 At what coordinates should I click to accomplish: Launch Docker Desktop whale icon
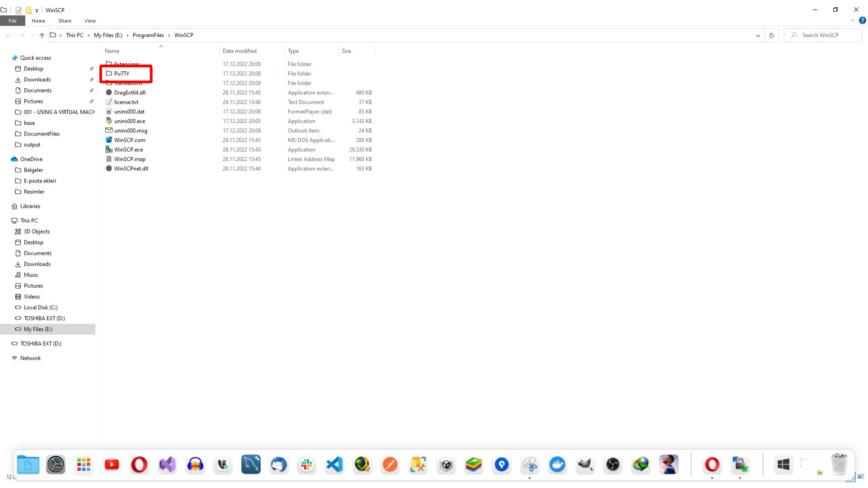[x=557, y=465]
